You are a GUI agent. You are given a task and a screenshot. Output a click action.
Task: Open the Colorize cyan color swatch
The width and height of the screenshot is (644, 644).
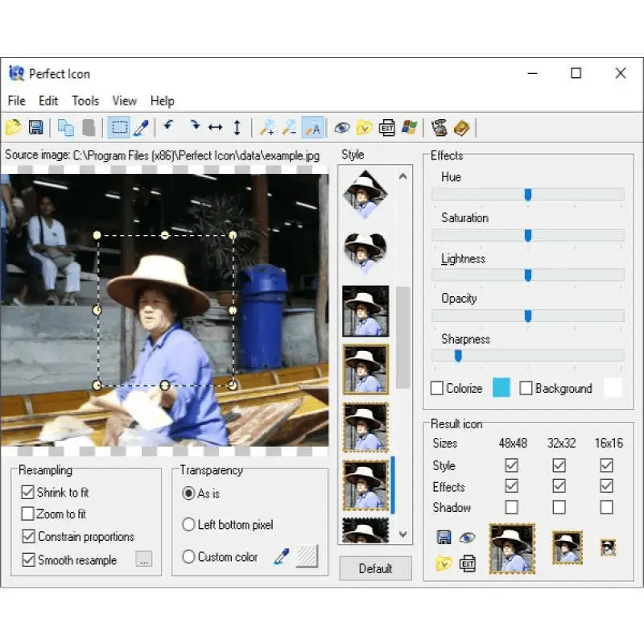[501, 388]
